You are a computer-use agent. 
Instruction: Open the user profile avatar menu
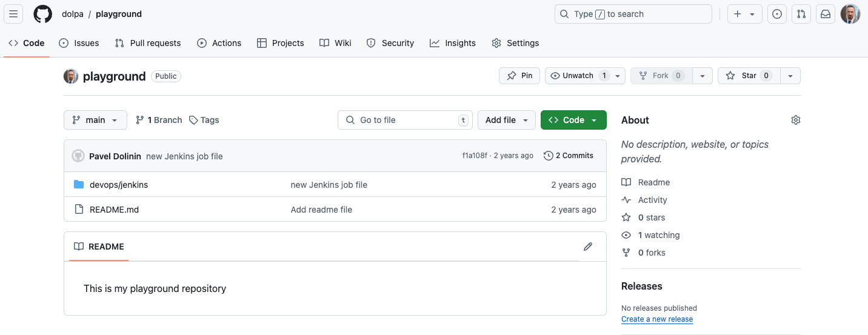[850, 14]
